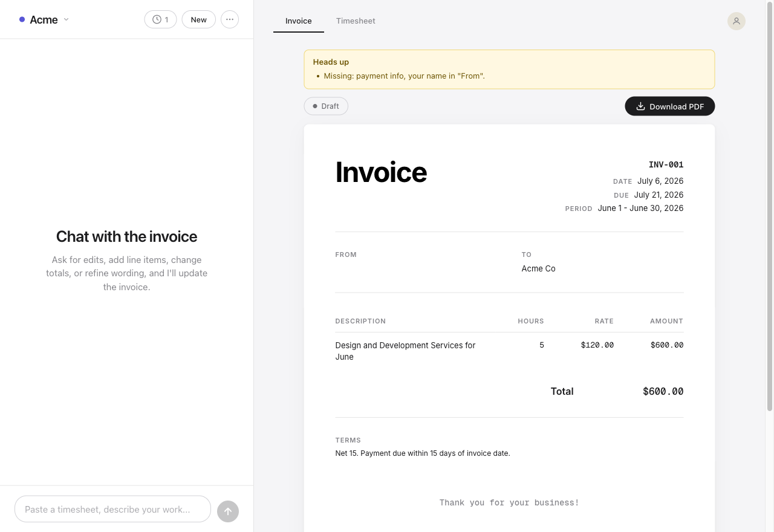Click the vertical page scrollbar

(x=770, y=206)
